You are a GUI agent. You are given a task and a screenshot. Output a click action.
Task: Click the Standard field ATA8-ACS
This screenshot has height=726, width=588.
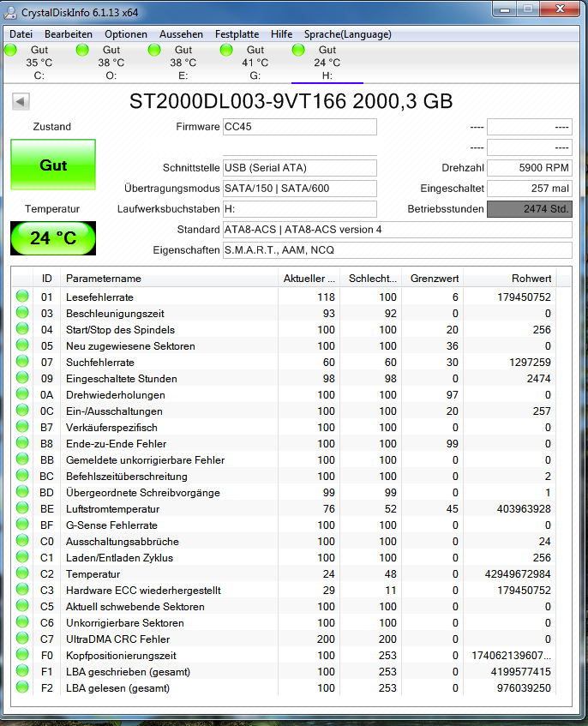[397, 230]
